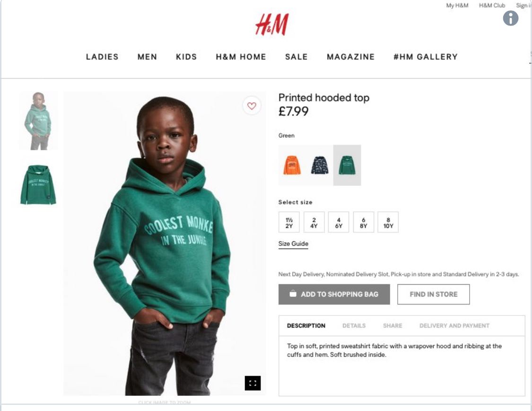Choose size 1½-2Y
The width and height of the screenshot is (532, 411).
pyautogui.click(x=289, y=222)
